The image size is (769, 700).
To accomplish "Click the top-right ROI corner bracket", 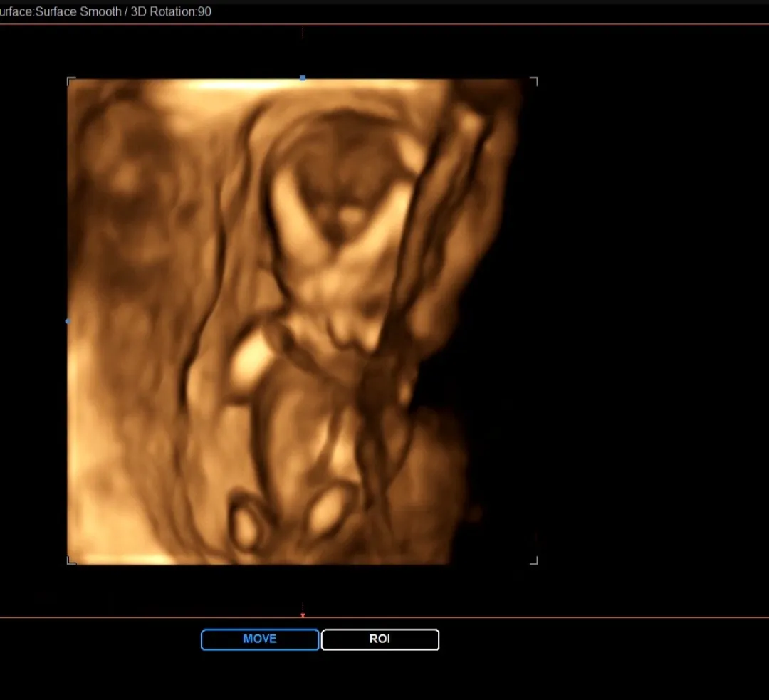I will point(534,81).
